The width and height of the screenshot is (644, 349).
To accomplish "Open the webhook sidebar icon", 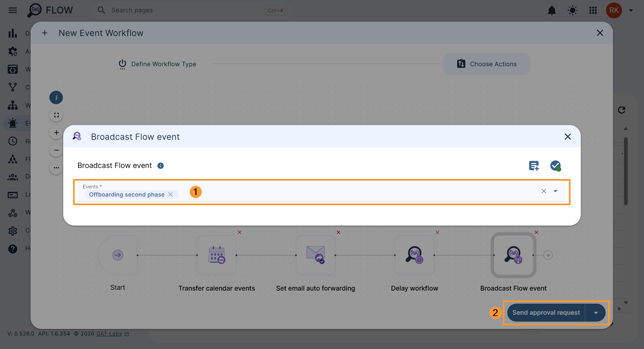I will point(13,213).
